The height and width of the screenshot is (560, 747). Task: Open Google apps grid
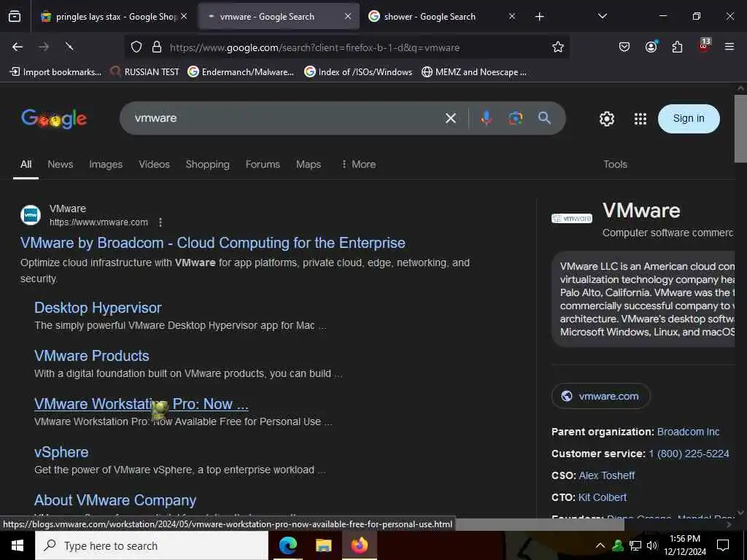(640, 119)
